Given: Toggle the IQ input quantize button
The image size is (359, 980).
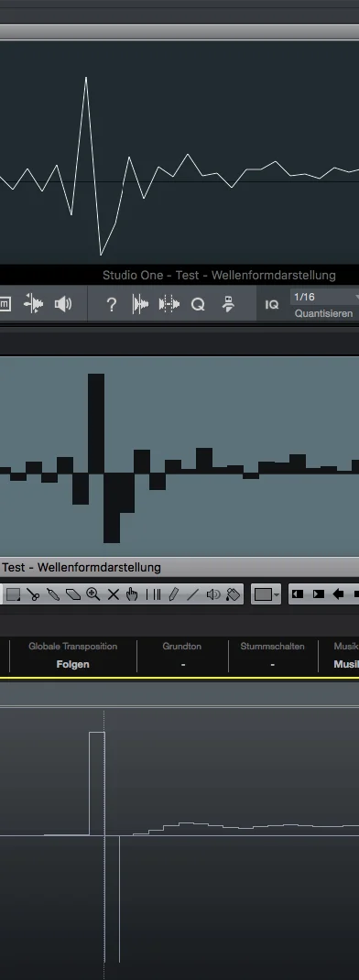Looking at the screenshot, I should [x=271, y=304].
